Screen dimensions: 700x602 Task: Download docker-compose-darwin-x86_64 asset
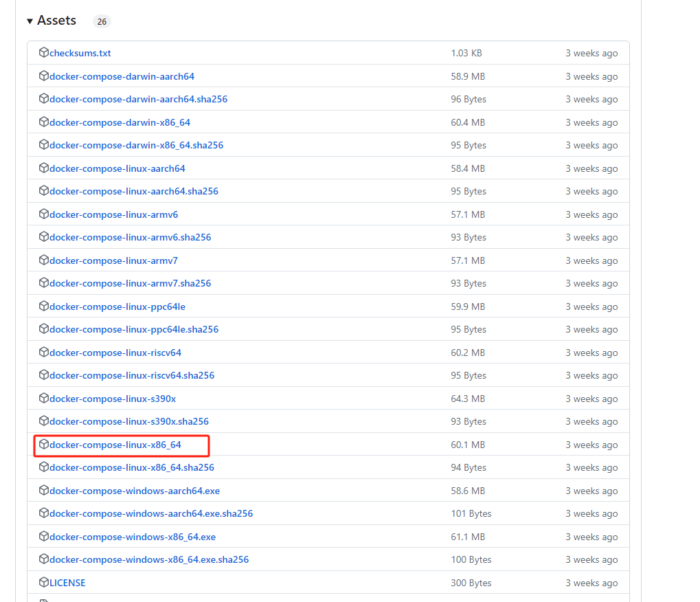coord(120,123)
